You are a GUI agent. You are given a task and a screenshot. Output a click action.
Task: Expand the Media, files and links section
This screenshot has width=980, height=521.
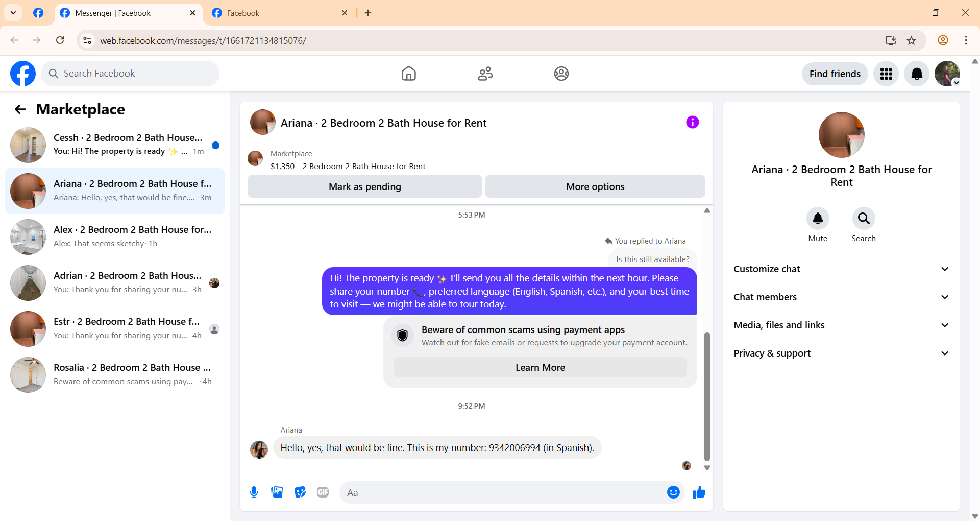[842, 325]
